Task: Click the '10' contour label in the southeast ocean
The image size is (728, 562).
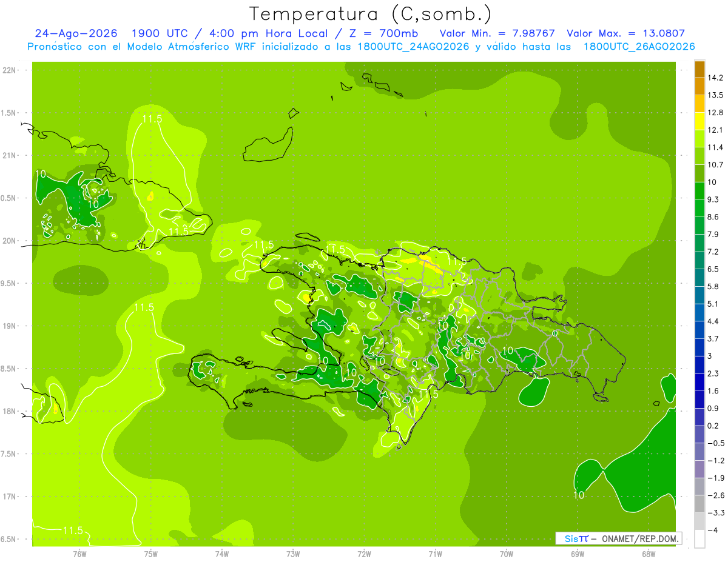Action: click(579, 495)
